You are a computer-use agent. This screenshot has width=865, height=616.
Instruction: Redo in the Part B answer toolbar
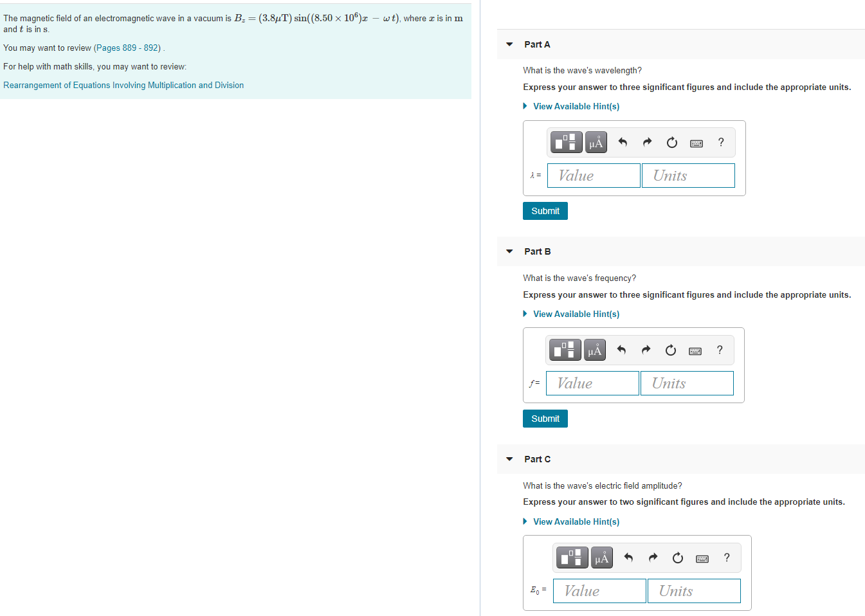[x=646, y=350]
